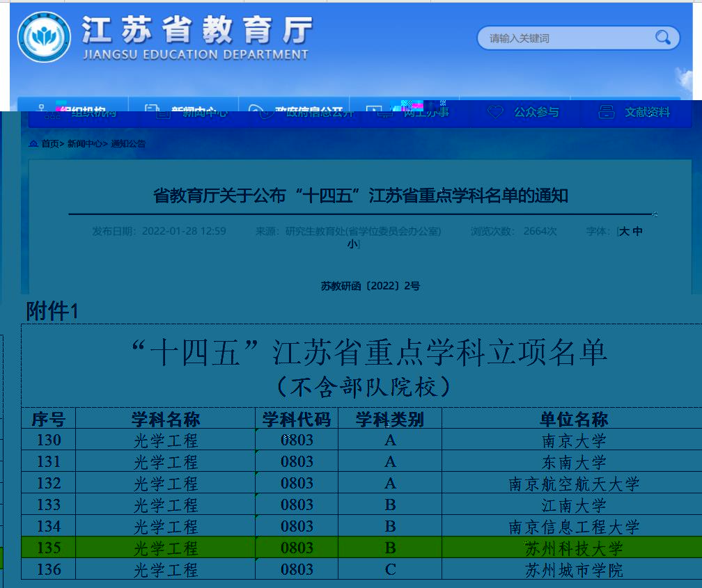Click the source text 研究生教育处(省学位委员会办公室)

point(363,231)
